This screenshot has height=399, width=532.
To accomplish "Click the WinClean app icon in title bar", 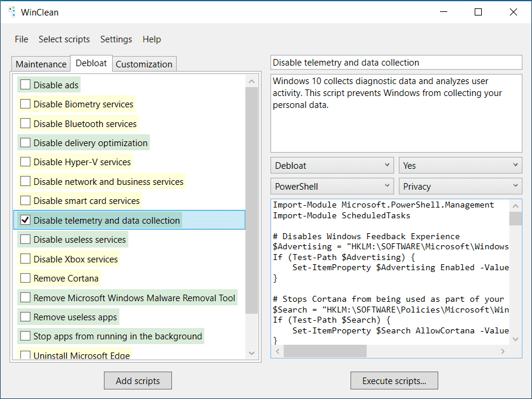I will coord(12,12).
